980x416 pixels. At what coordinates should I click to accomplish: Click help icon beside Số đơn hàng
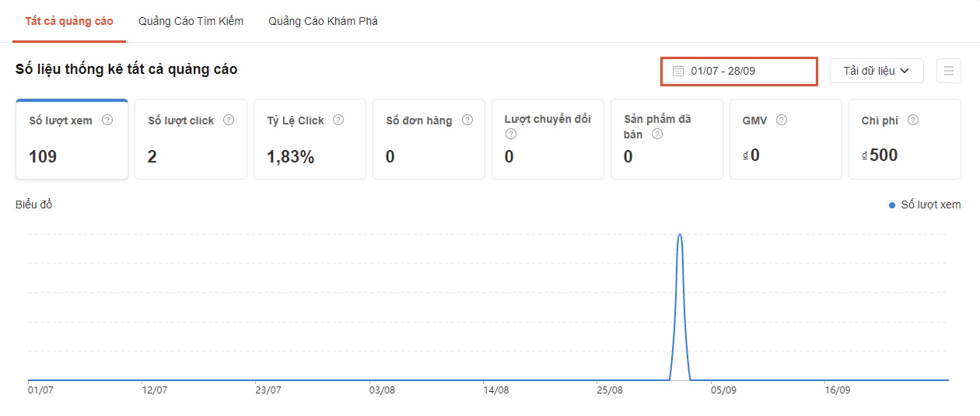(467, 121)
